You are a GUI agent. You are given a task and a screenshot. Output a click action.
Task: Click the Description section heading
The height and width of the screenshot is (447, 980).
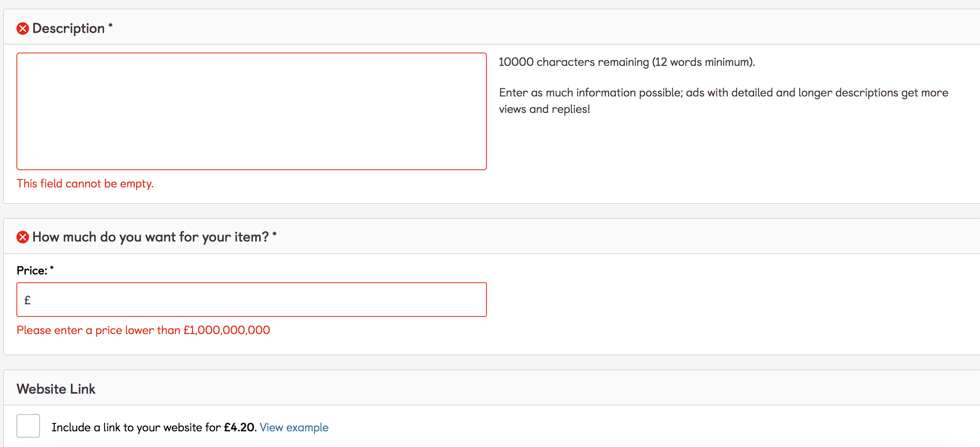[x=69, y=29]
